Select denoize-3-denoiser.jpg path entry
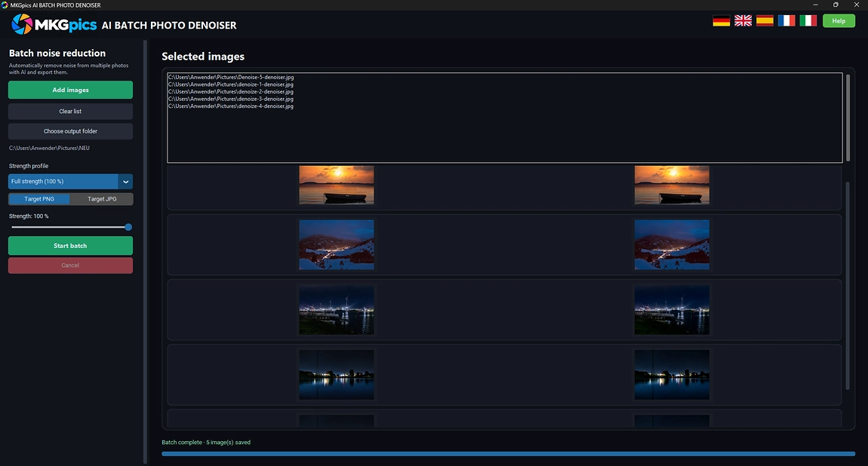This screenshot has height=466, width=868. point(231,99)
